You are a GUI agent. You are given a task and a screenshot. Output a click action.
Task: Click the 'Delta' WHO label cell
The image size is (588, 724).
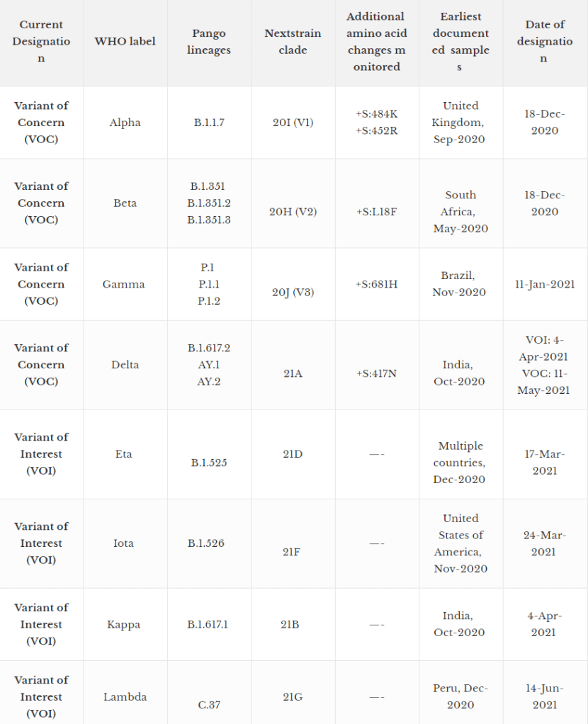pyautogui.click(x=125, y=365)
